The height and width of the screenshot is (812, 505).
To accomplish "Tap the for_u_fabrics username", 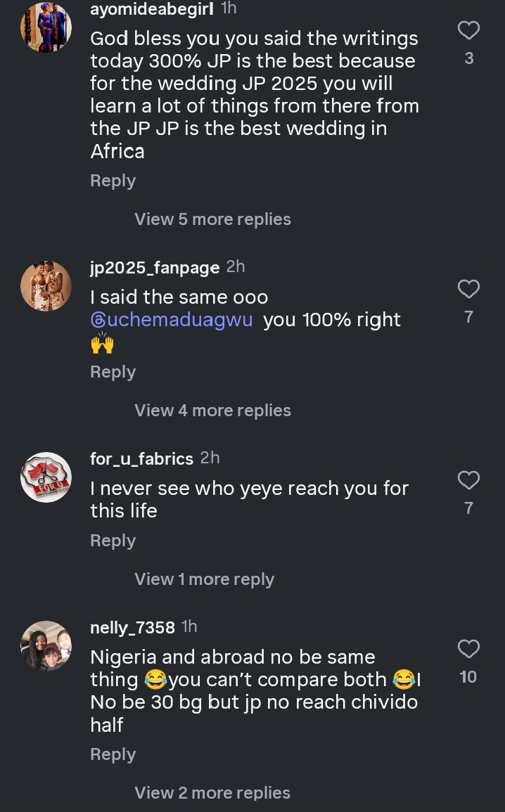I will (141, 458).
